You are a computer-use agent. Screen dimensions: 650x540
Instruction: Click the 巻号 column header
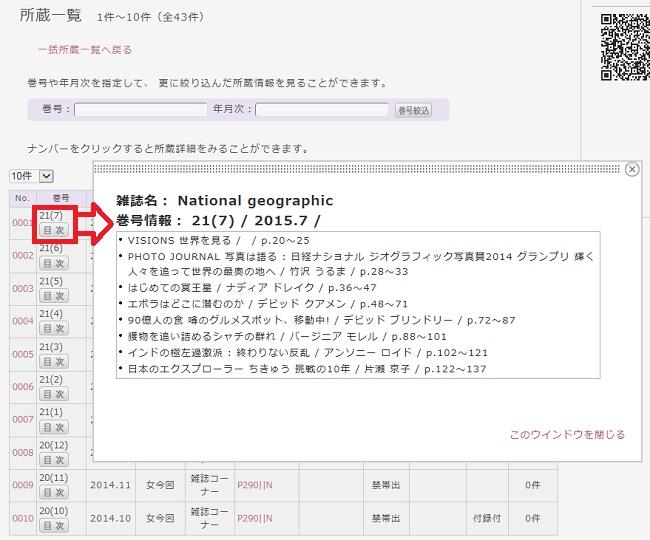pyautogui.click(x=61, y=198)
